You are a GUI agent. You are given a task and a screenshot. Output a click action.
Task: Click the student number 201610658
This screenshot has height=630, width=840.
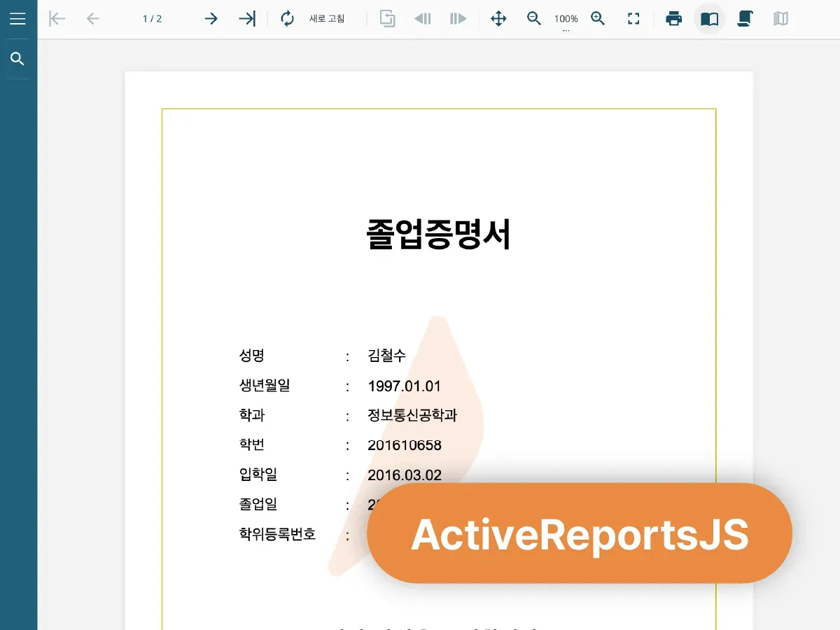click(405, 445)
